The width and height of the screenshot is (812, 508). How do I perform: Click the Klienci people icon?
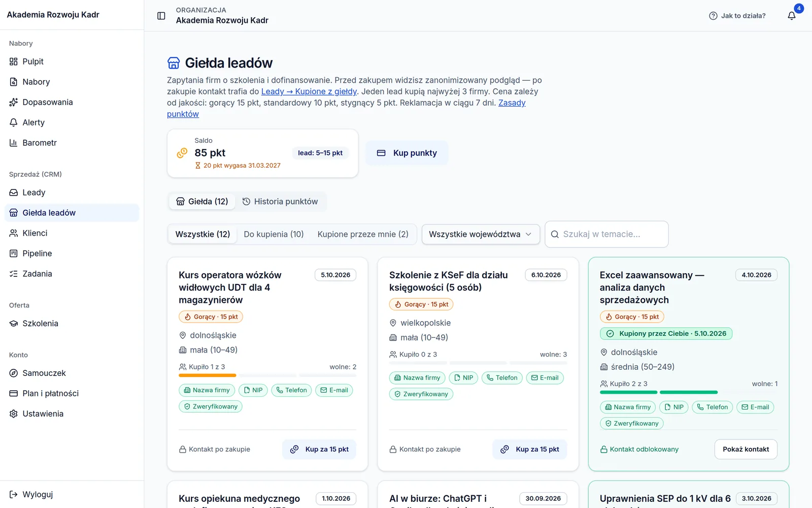point(14,233)
